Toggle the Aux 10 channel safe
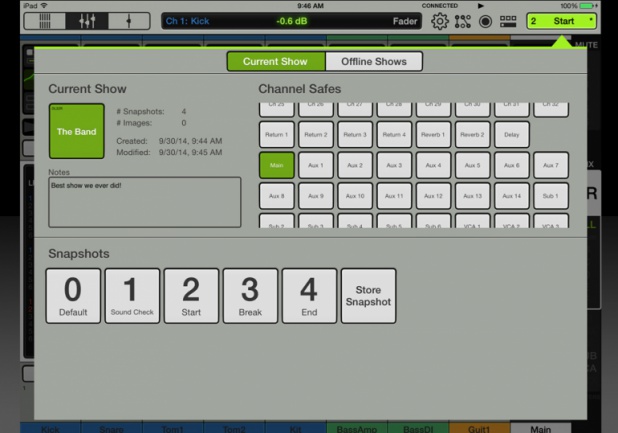 (x=355, y=196)
